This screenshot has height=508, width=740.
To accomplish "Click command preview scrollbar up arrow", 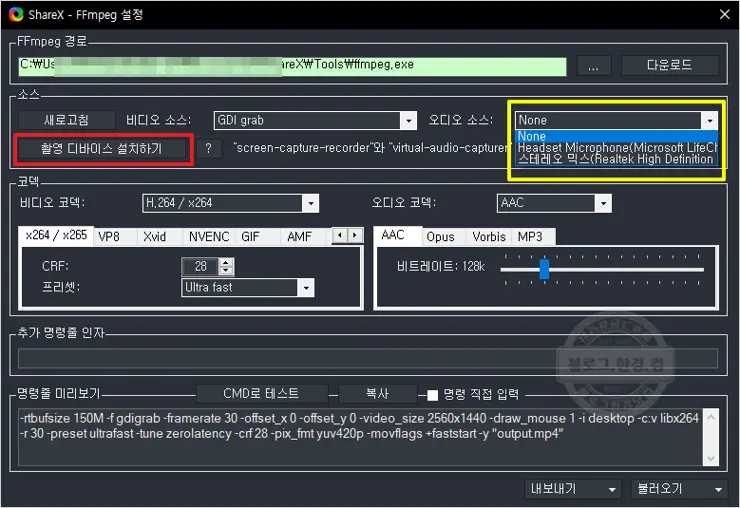I will [711, 416].
